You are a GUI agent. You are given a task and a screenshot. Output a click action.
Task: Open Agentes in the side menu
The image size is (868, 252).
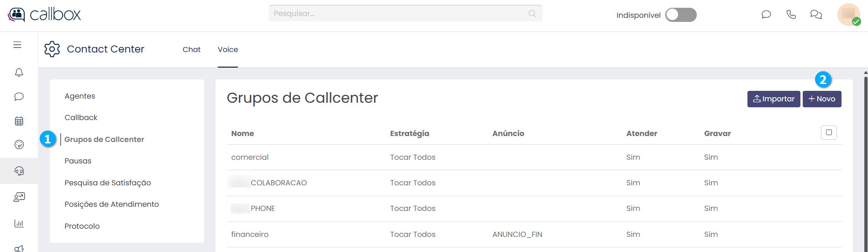coord(80,96)
